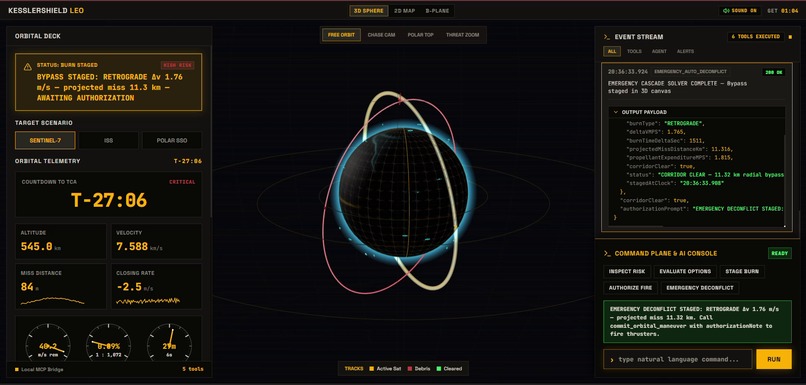Viewport: 806px width, 385px height.
Task: Select Chase Cam camera mode
Action: coord(381,35)
